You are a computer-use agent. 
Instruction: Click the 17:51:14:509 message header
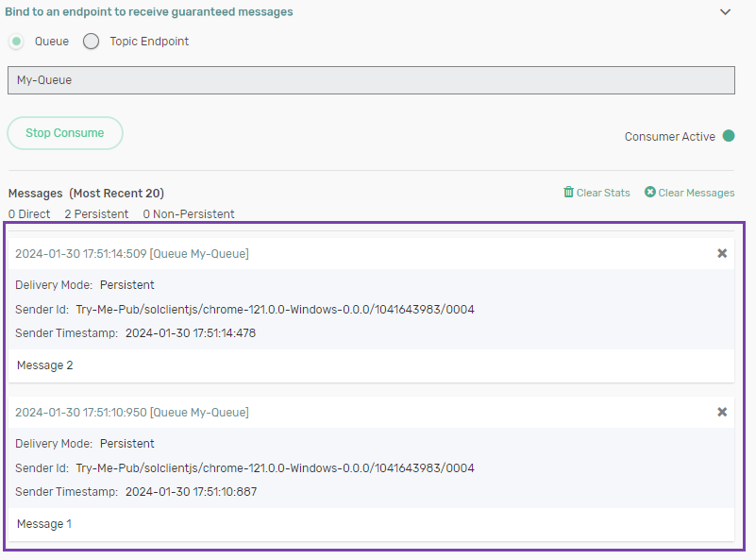tap(132, 254)
